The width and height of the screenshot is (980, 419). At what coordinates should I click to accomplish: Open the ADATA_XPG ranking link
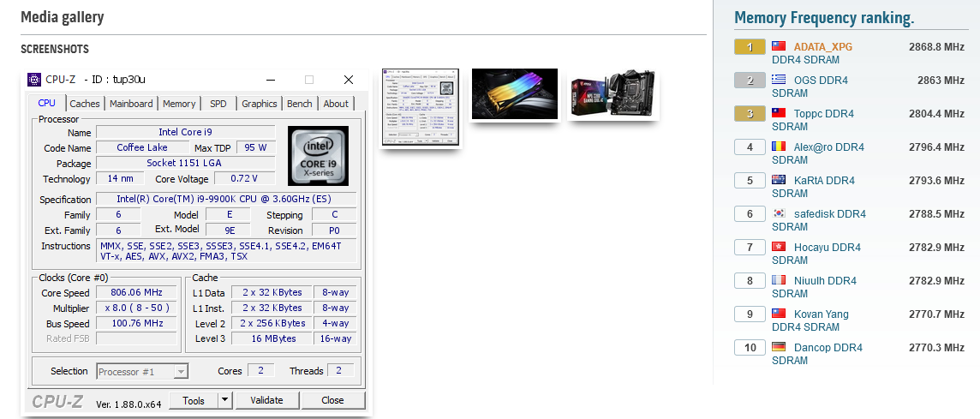pos(822,47)
